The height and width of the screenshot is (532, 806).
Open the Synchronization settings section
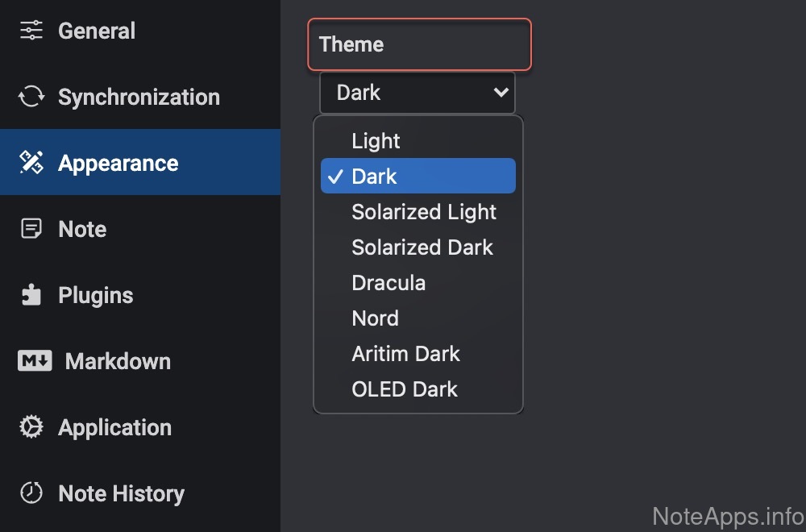[139, 97]
